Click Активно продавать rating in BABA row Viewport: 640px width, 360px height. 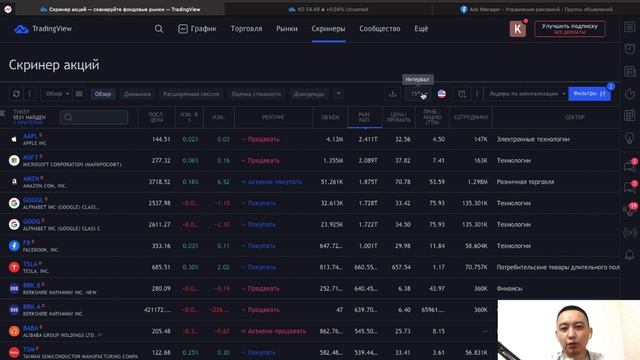pyautogui.click(x=273, y=331)
